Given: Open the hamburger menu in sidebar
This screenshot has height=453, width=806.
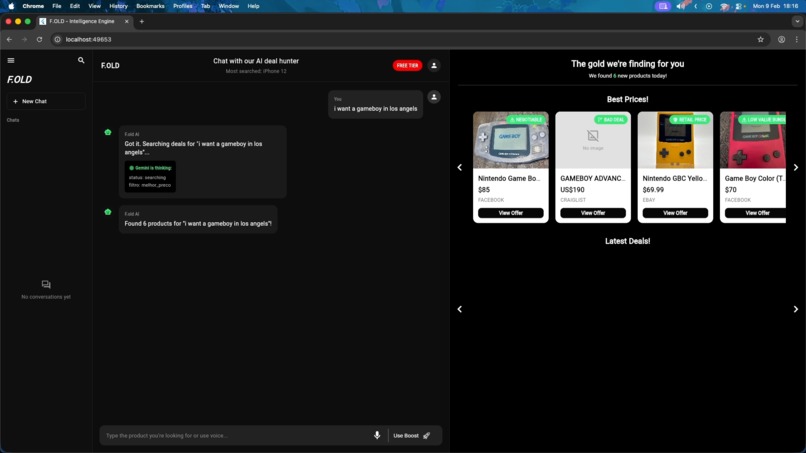Looking at the screenshot, I should [x=11, y=60].
